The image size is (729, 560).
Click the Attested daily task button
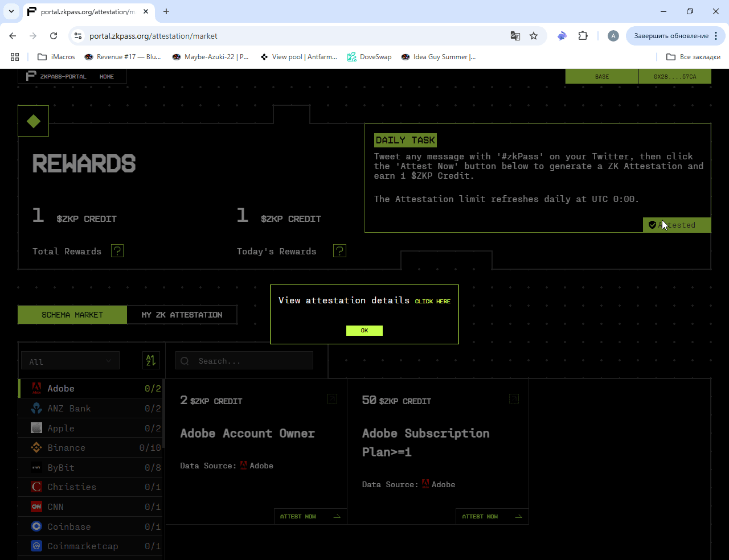click(x=677, y=225)
